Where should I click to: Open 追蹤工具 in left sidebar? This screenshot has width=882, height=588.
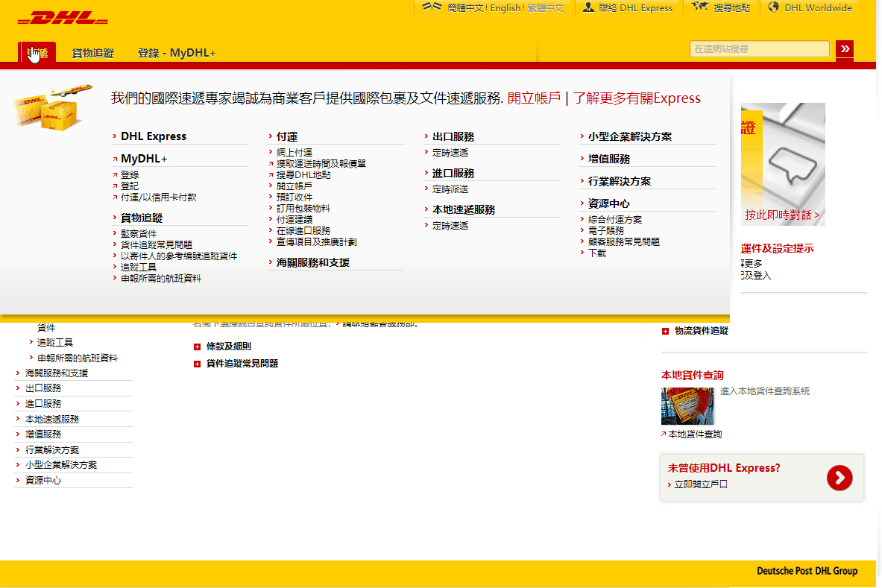pyautogui.click(x=55, y=343)
